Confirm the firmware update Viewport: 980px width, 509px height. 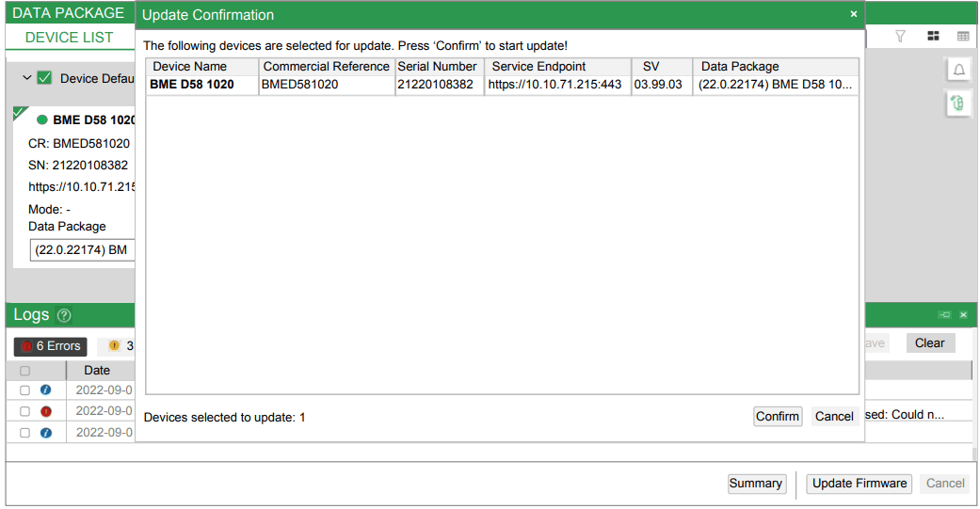(x=778, y=417)
